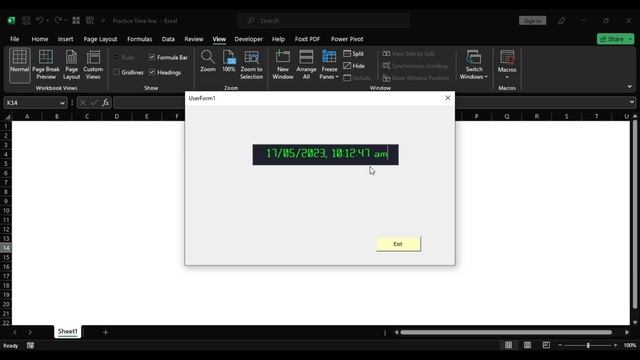
Task: Click 100% zoom level in status bar
Action: (x=630, y=345)
